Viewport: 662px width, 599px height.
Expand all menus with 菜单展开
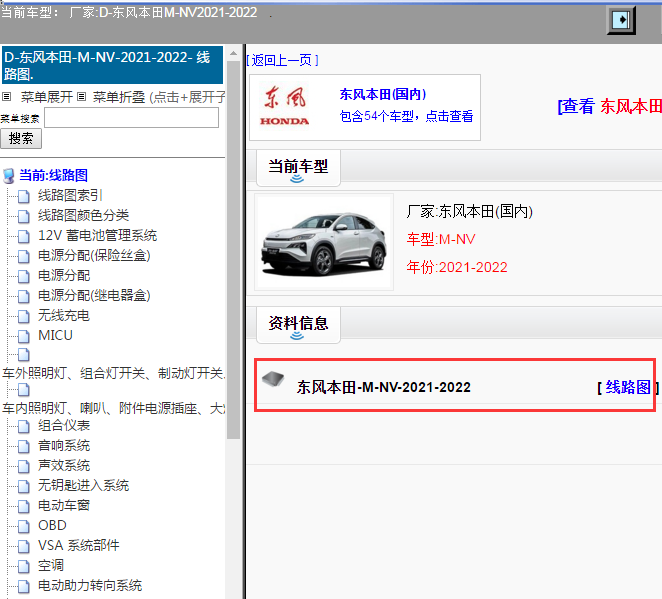click(47, 97)
